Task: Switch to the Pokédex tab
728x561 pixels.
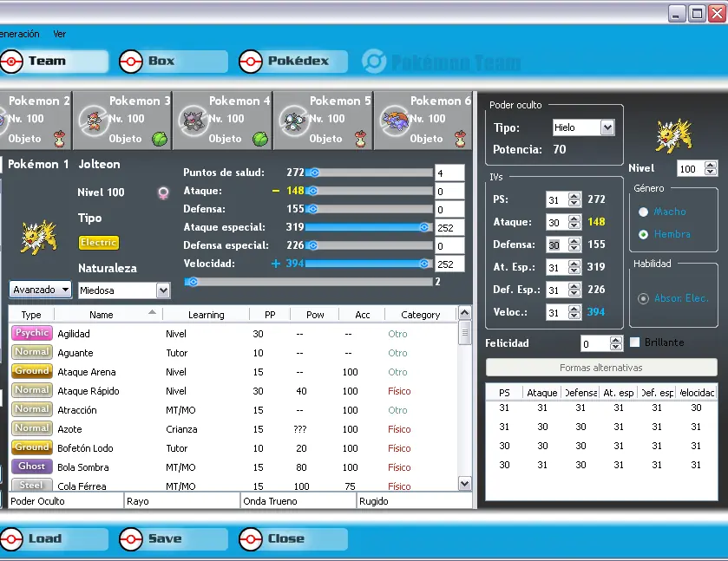Action: coord(293,62)
